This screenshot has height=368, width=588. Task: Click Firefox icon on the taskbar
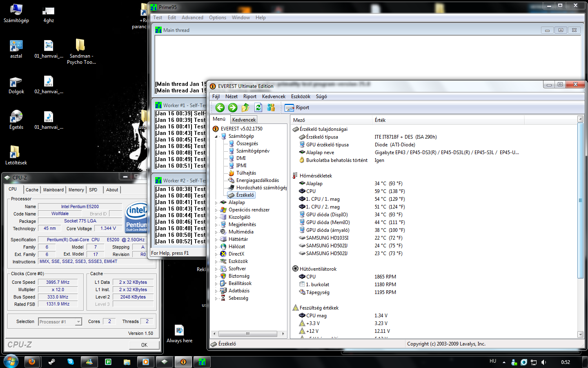point(31,362)
